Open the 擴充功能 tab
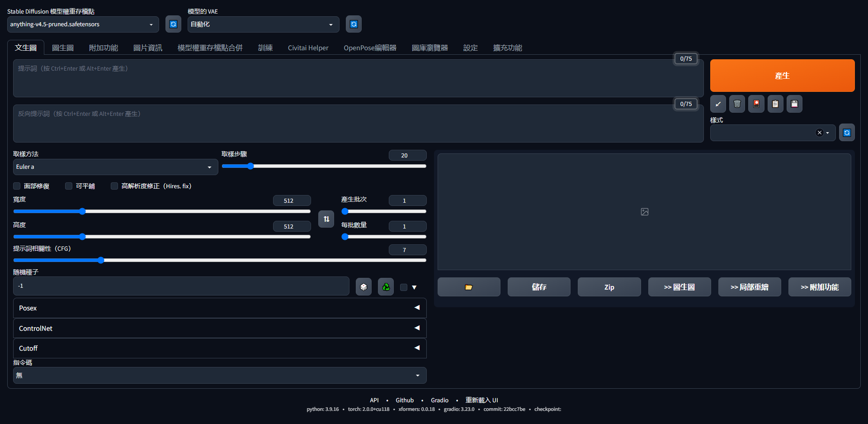 click(x=508, y=48)
